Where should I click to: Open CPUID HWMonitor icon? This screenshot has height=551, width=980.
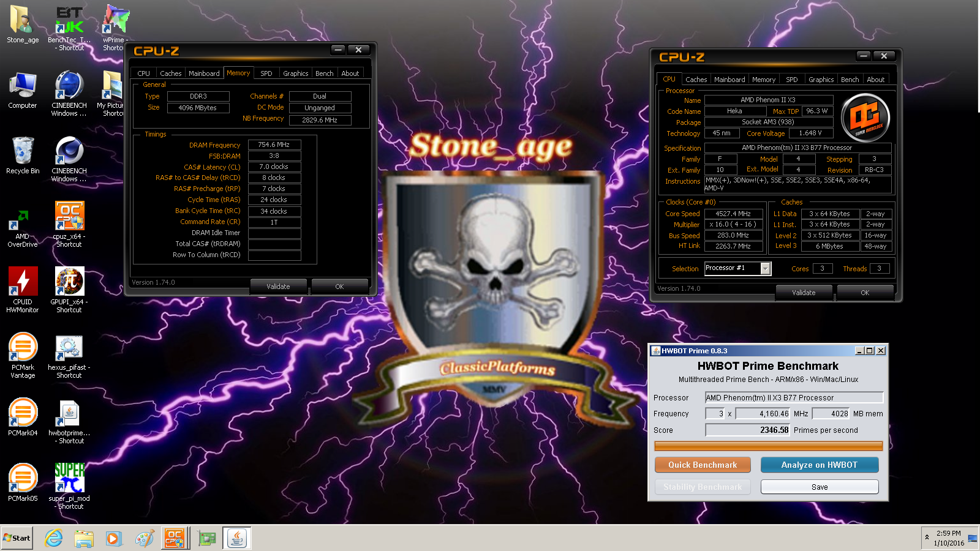[23, 290]
